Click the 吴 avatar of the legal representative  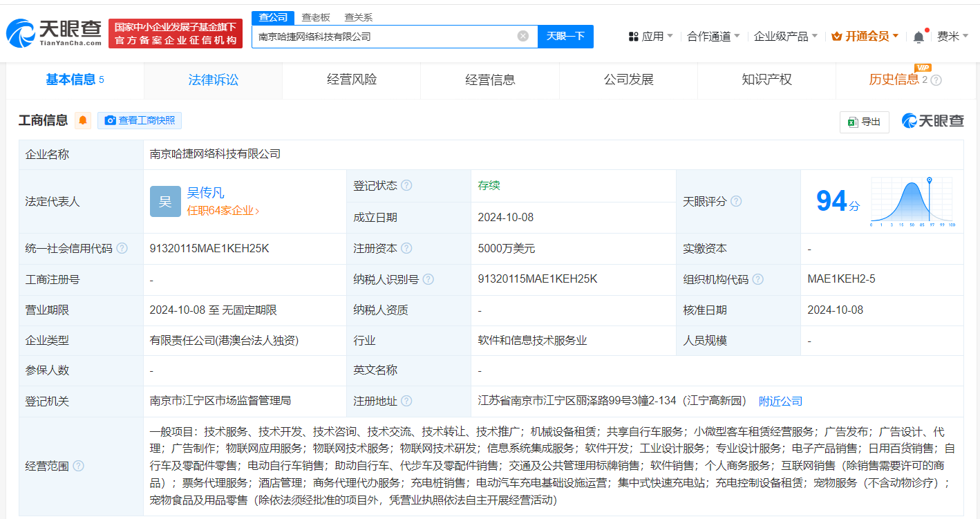(x=165, y=201)
